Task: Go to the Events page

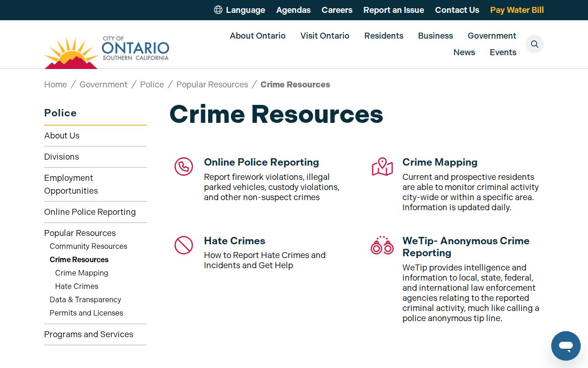Action: point(503,52)
